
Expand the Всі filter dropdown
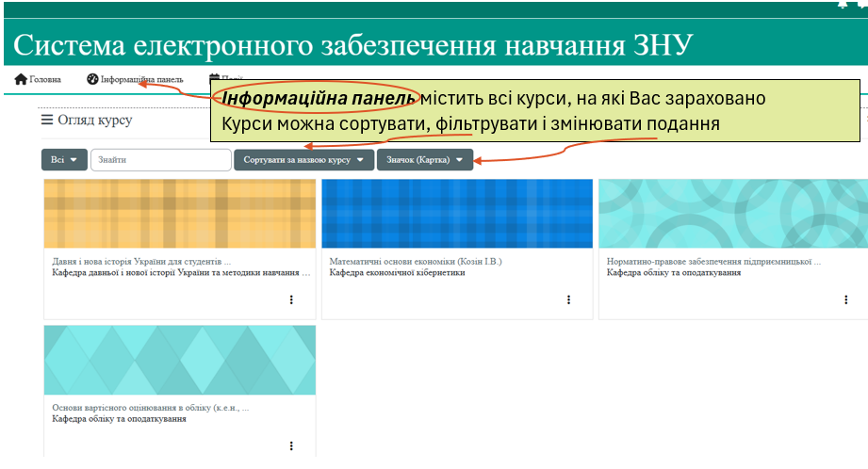[63, 160]
